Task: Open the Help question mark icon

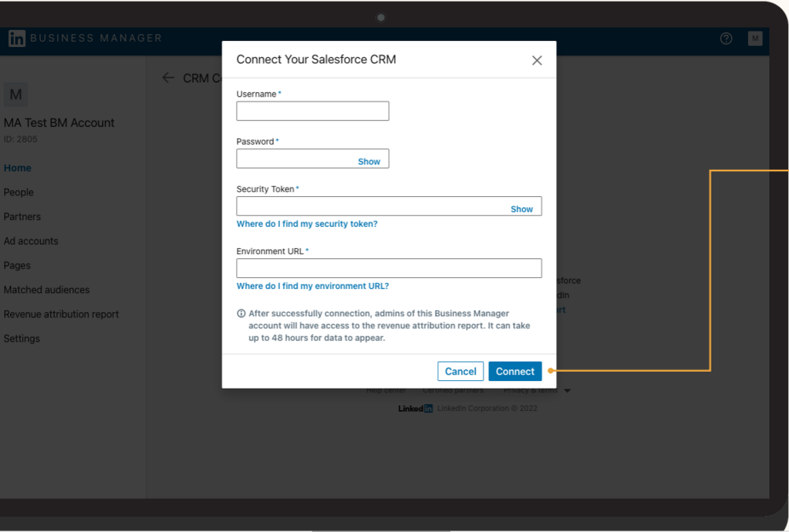Action: (x=726, y=38)
